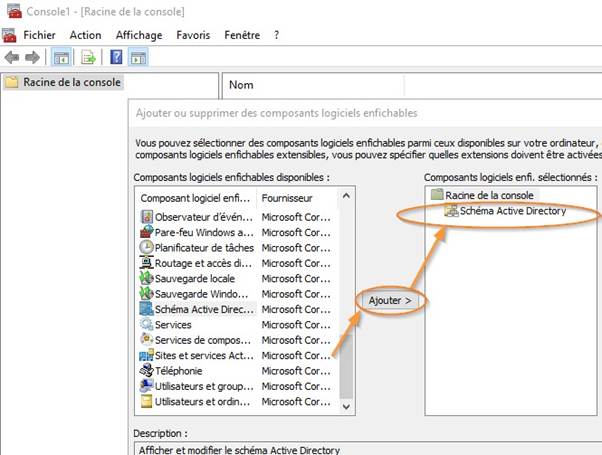Click Microsoft Cor... beside Sauvegarde locale

tap(296, 279)
